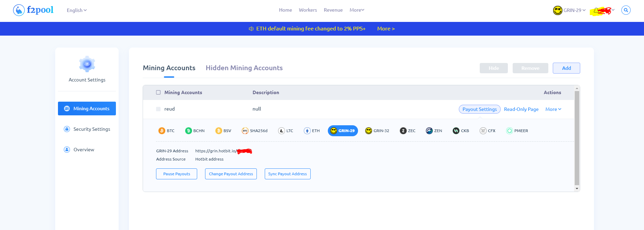
Task: Open Security Settings in the sidebar
Action: coord(92,129)
